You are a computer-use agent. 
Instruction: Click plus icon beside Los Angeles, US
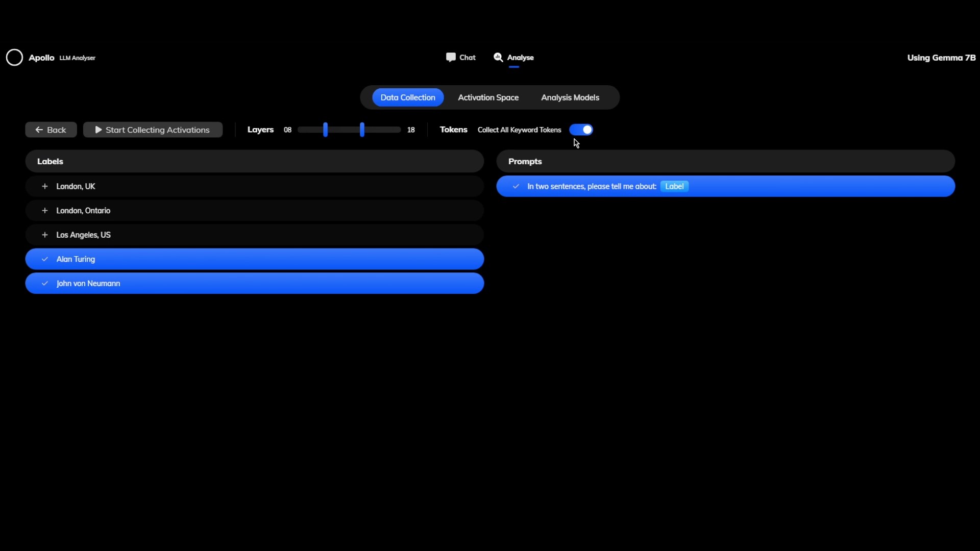45,235
